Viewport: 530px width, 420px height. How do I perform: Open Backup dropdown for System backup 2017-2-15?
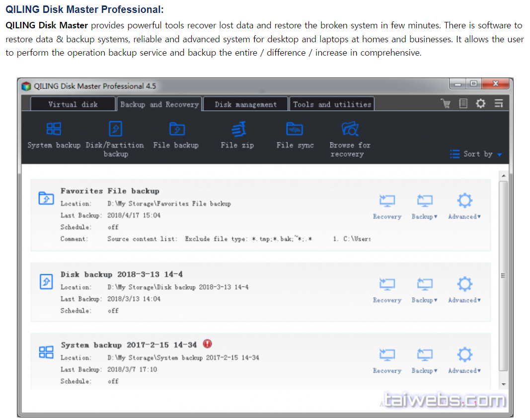point(425,361)
